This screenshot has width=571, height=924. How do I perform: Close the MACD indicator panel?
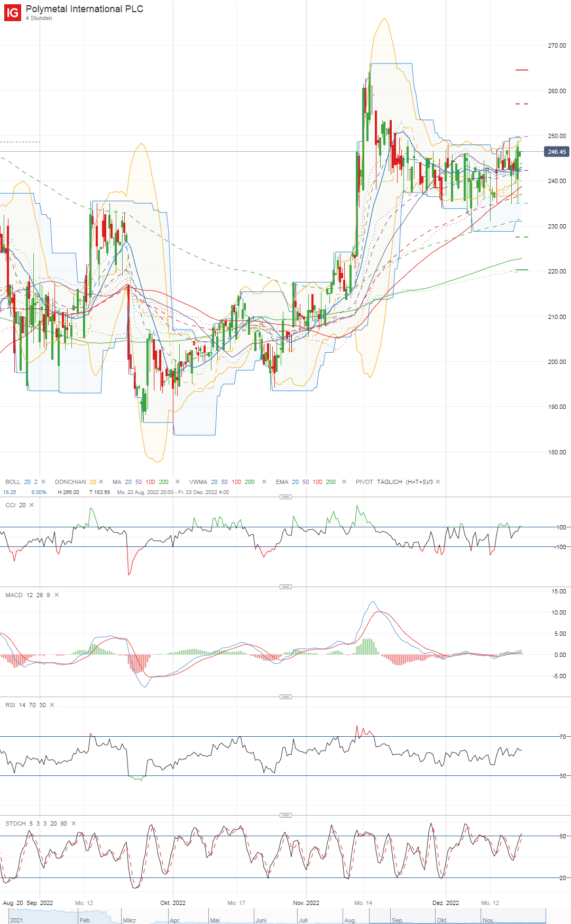point(57,595)
